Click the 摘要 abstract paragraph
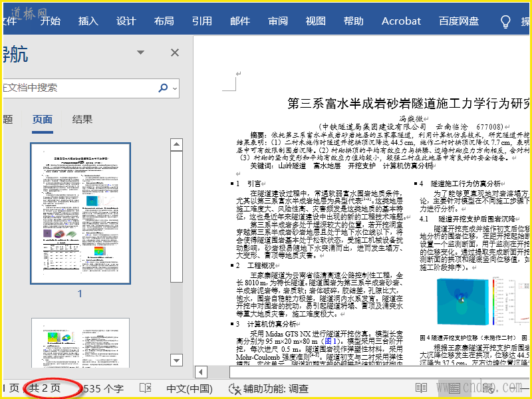 coord(383,146)
